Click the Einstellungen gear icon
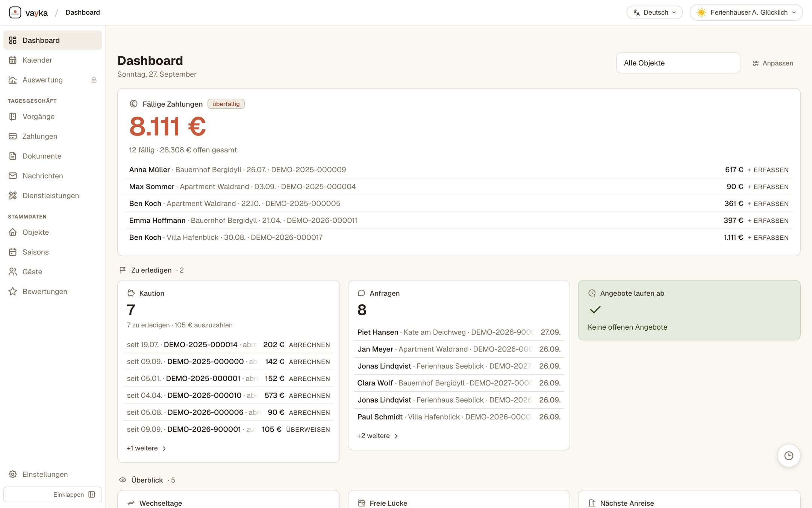The image size is (812, 508). click(x=13, y=475)
